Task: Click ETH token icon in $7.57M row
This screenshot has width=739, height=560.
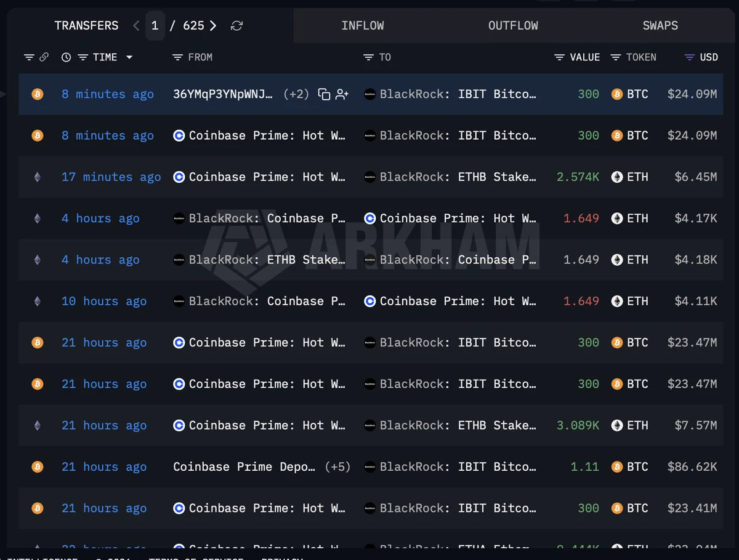Action: 617,425
